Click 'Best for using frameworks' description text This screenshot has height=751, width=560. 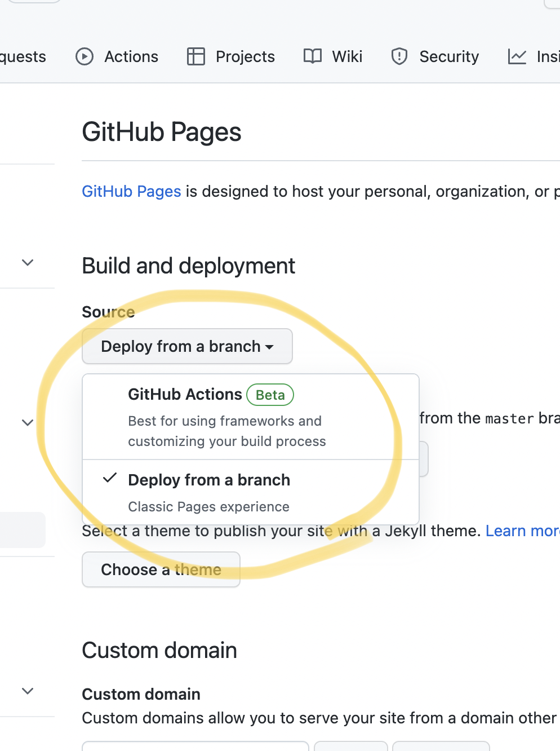click(227, 431)
